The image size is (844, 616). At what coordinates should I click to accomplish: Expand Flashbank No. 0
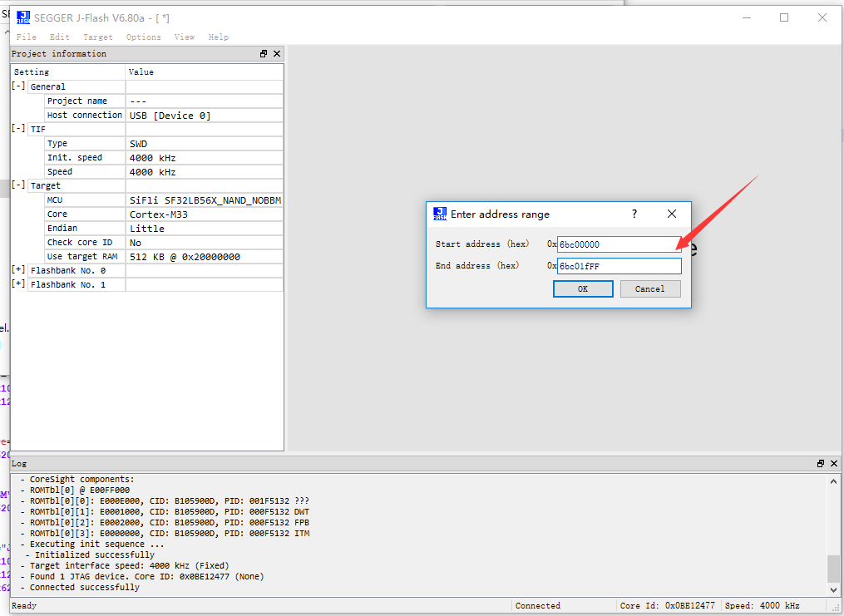coord(18,269)
